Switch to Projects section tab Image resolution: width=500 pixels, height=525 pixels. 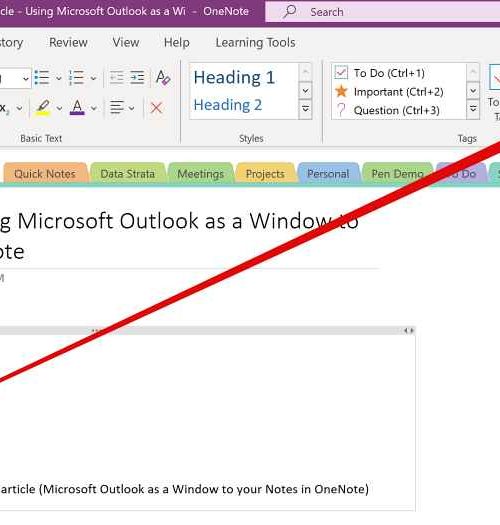[265, 174]
